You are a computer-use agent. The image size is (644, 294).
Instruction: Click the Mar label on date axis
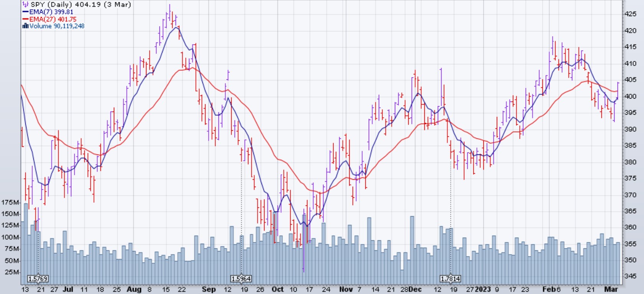pos(611,289)
